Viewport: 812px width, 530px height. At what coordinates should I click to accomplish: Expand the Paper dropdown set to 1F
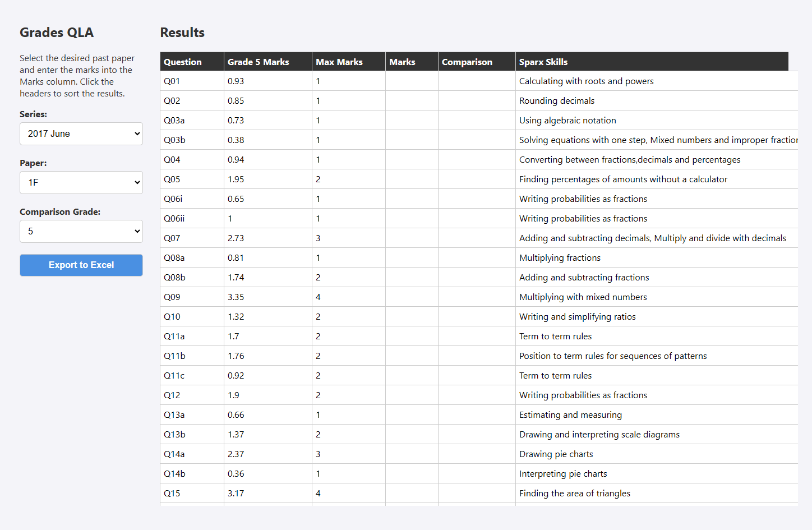click(x=81, y=182)
